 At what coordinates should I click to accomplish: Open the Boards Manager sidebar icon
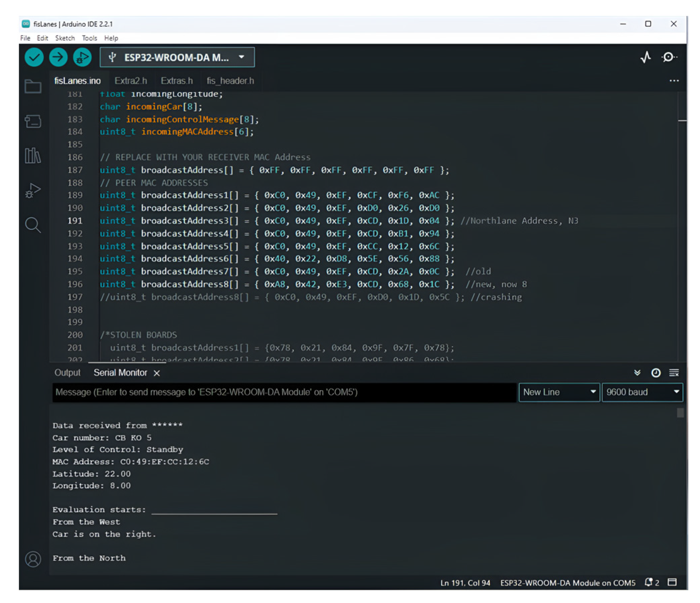(33, 121)
